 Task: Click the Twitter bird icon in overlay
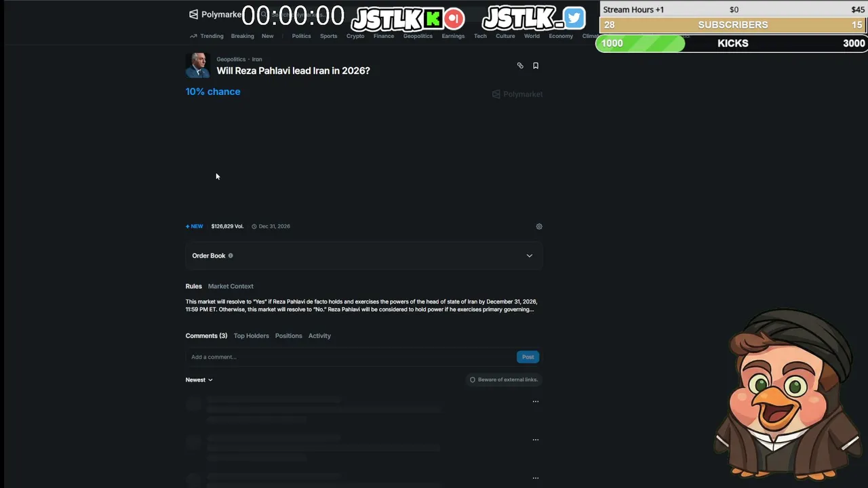(574, 18)
